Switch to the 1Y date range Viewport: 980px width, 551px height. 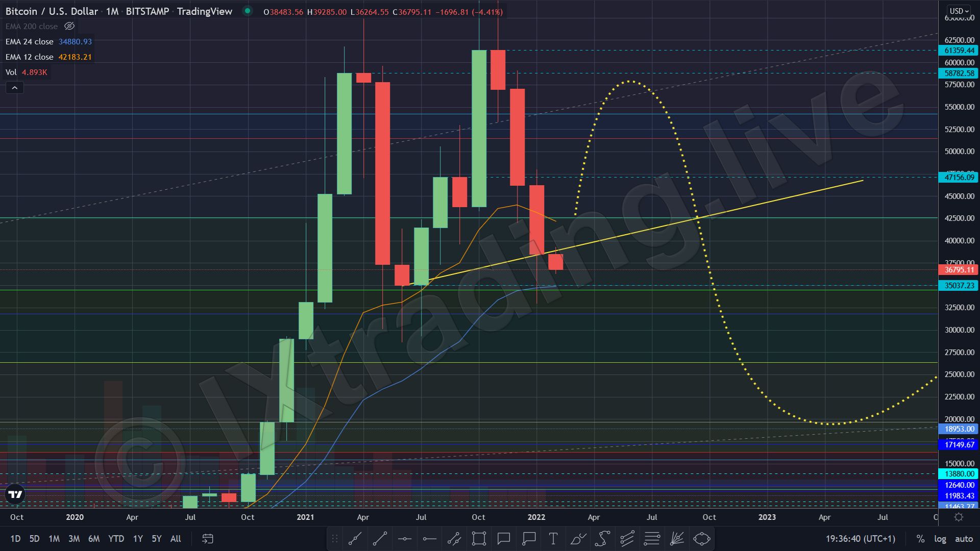(138, 539)
